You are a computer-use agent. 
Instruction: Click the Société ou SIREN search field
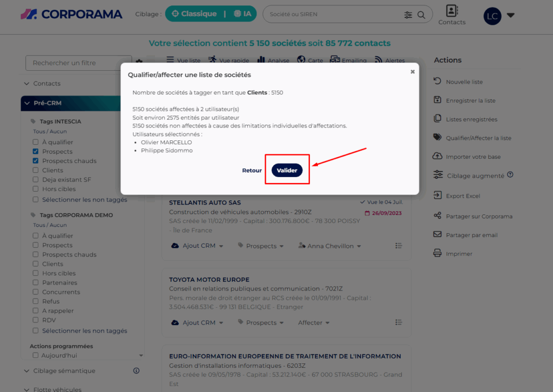click(332, 15)
